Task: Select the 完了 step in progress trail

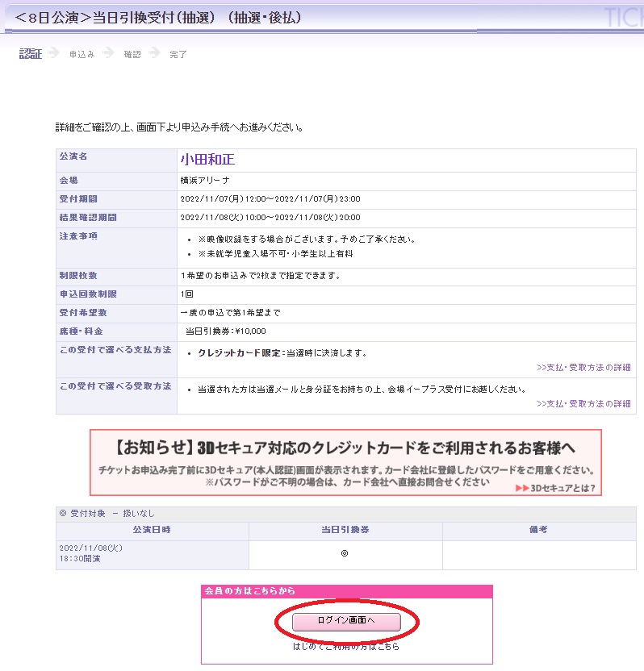Action: [x=178, y=54]
